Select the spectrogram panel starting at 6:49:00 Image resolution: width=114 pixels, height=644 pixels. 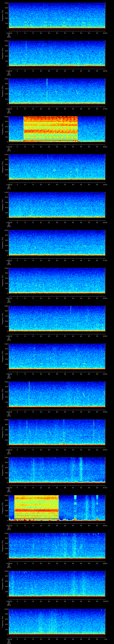point(57,205)
